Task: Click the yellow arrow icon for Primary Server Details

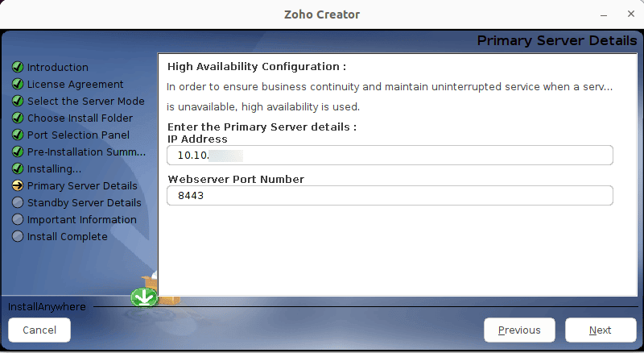Action: (18, 185)
